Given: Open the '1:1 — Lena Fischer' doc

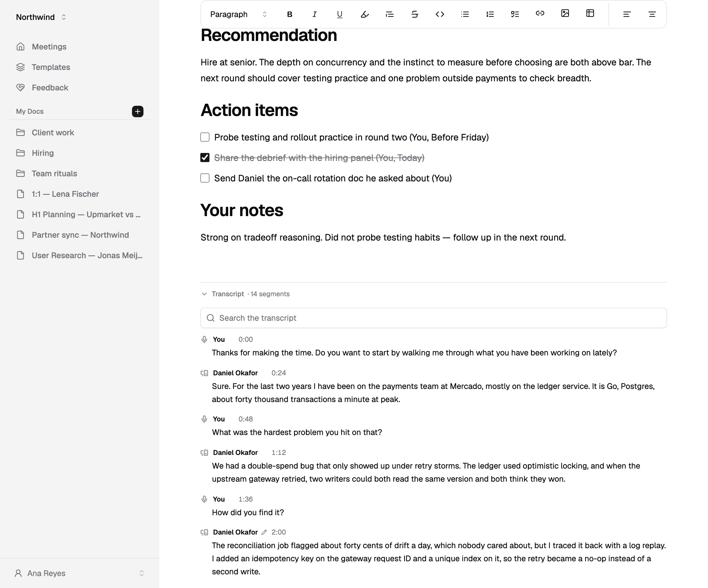Looking at the screenshot, I should pos(80,194).
